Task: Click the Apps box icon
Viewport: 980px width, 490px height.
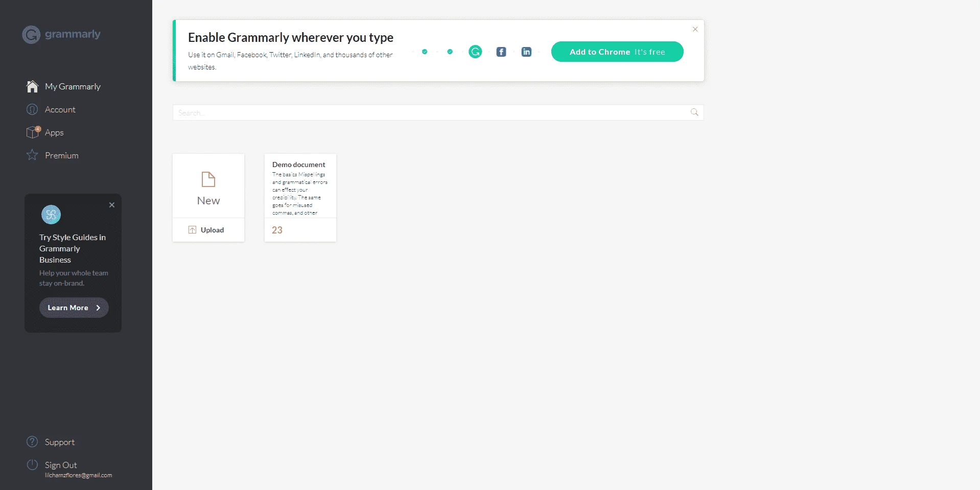Action: pyautogui.click(x=33, y=132)
